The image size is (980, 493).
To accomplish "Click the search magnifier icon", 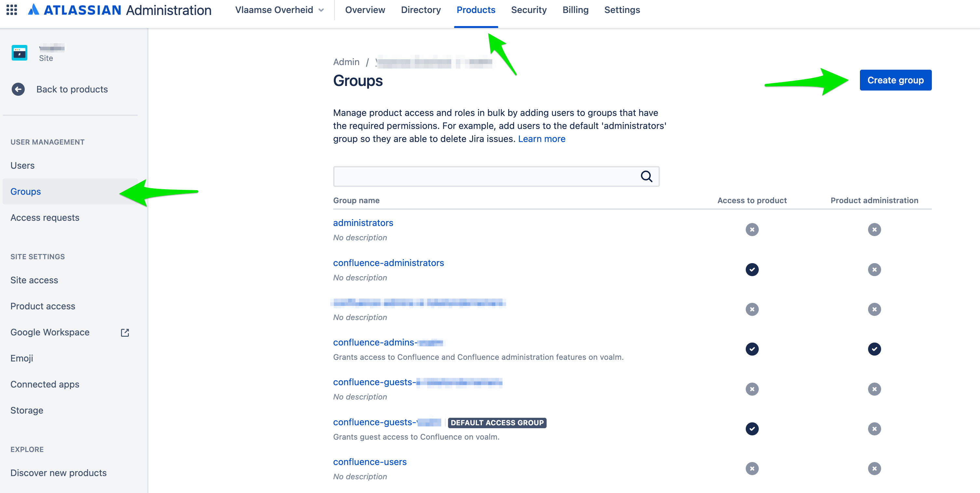I will coord(647,176).
